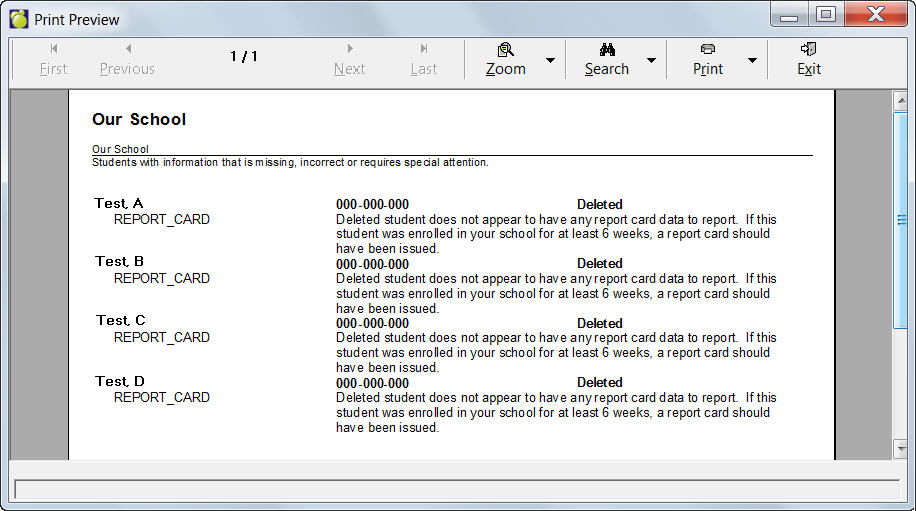Click the scrollbar down arrow

(x=900, y=449)
